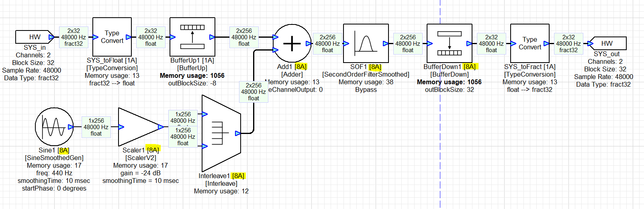Viewport: 644px width, 209px height.
Task: Click the SYS_out HW output block
Action: click(607, 43)
